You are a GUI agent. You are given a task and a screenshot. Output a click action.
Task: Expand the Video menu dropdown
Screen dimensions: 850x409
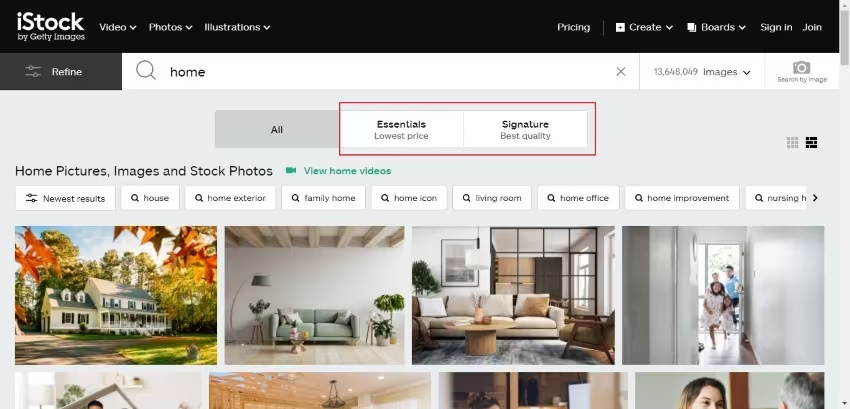coord(118,27)
